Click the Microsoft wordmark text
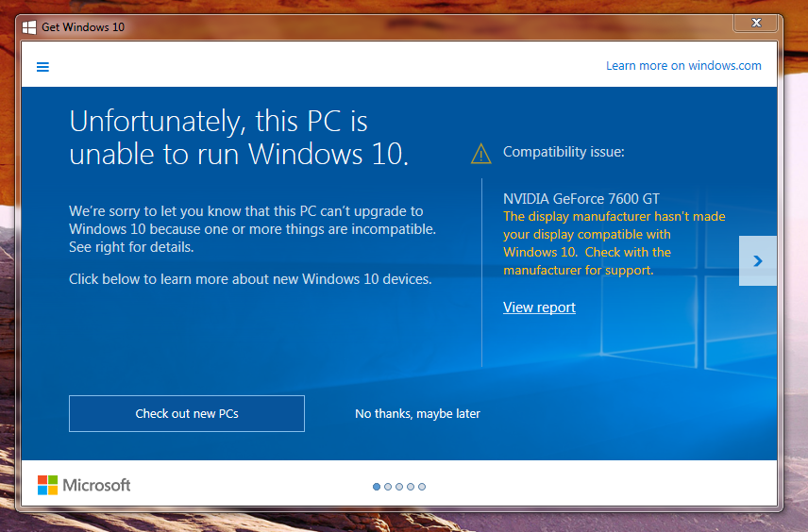Viewport: 808px width, 532px height. click(96, 485)
